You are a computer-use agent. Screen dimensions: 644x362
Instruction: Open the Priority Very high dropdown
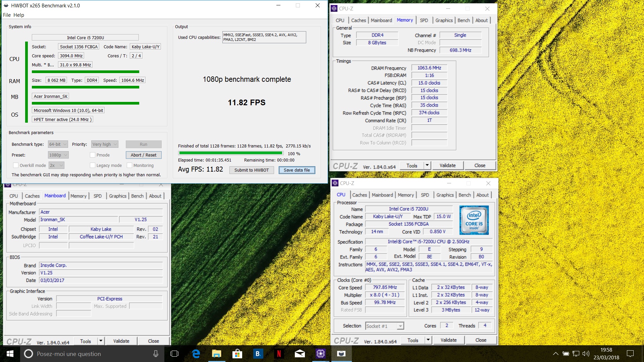[105, 144]
